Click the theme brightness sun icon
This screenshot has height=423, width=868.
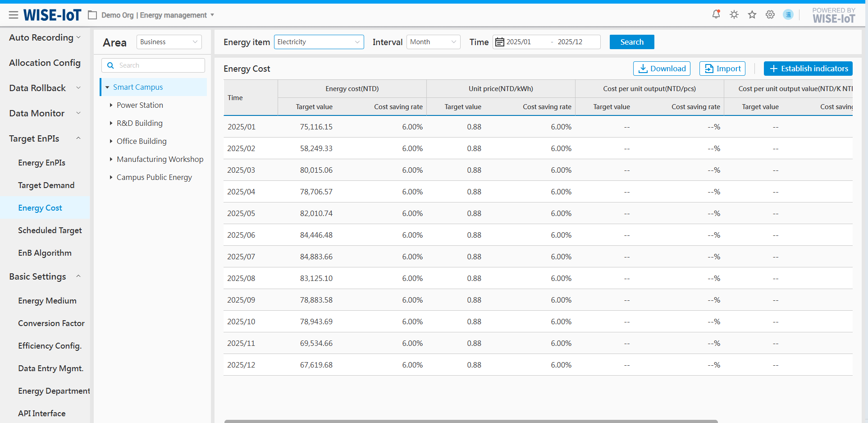coord(734,14)
